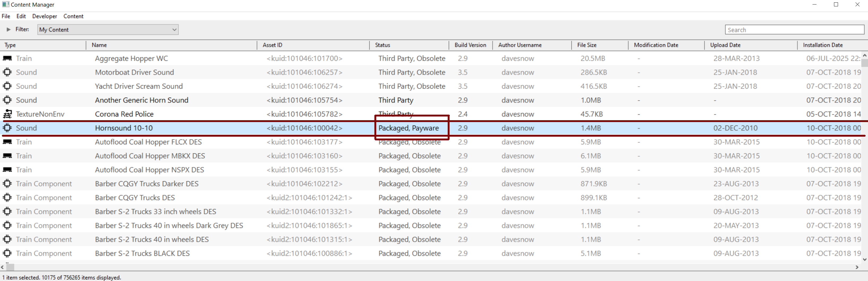
Task: Sort by the Author Username column header
Action: coord(532,45)
